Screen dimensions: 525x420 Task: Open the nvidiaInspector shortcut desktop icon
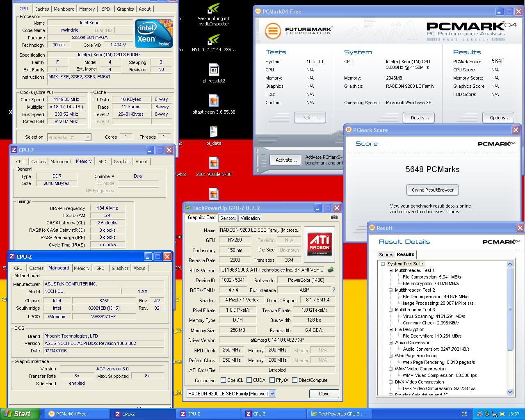pos(213,14)
